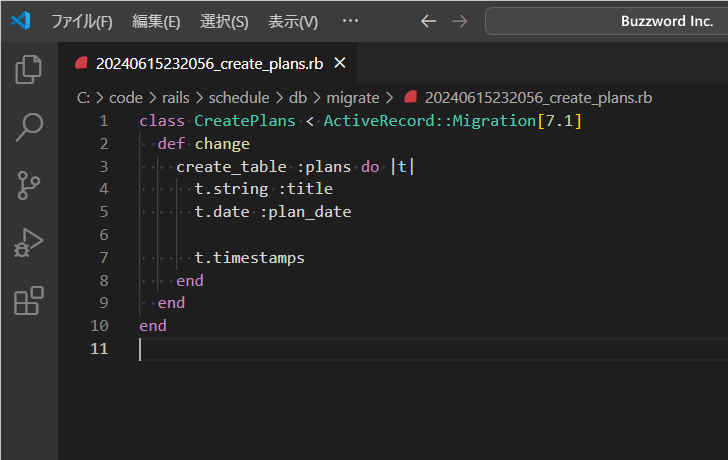
Task: Open the Explorer view in activity bar
Action: coord(29,70)
